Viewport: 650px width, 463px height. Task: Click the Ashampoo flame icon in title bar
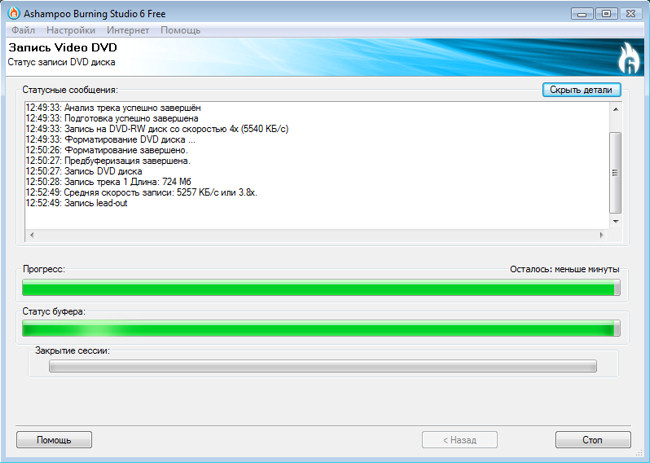[x=14, y=13]
